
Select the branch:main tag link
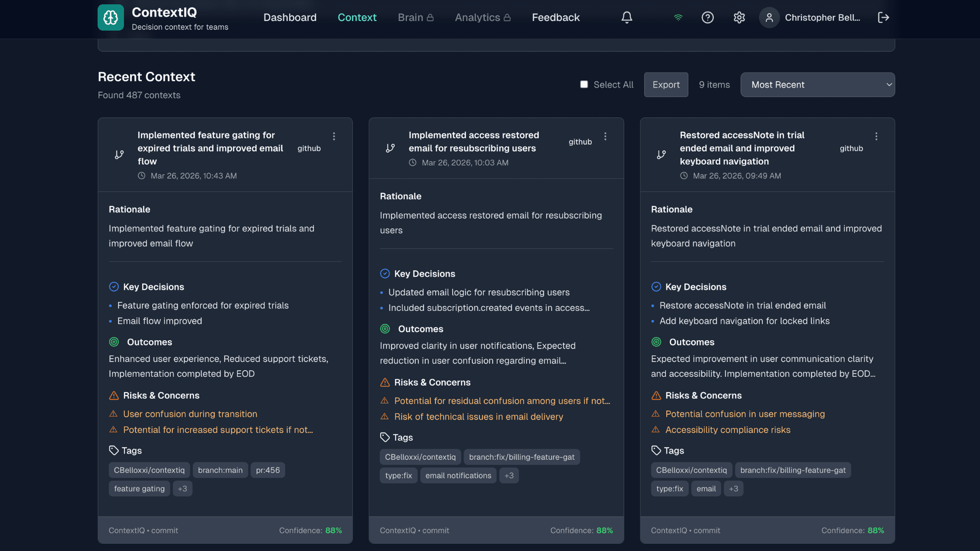click(x=220, y=470)
